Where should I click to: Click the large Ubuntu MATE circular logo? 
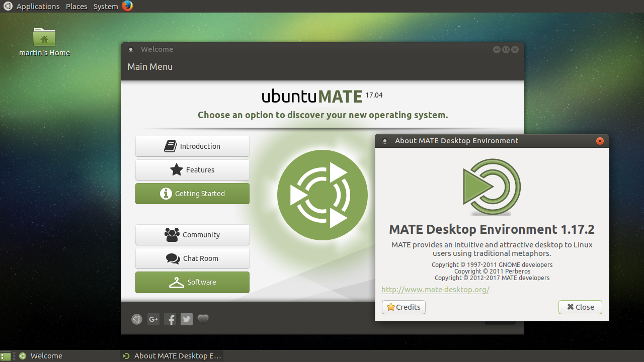point(323,195)
